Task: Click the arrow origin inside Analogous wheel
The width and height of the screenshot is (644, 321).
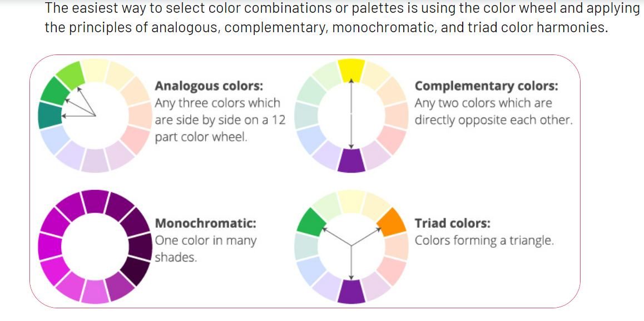Action: tap(96, 116)
